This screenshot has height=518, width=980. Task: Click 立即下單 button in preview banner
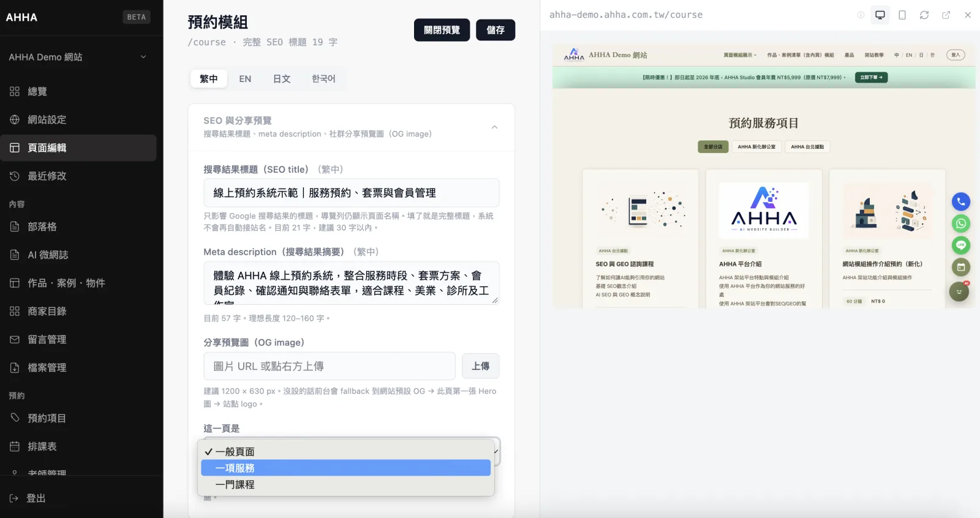(x=871, y=77)
